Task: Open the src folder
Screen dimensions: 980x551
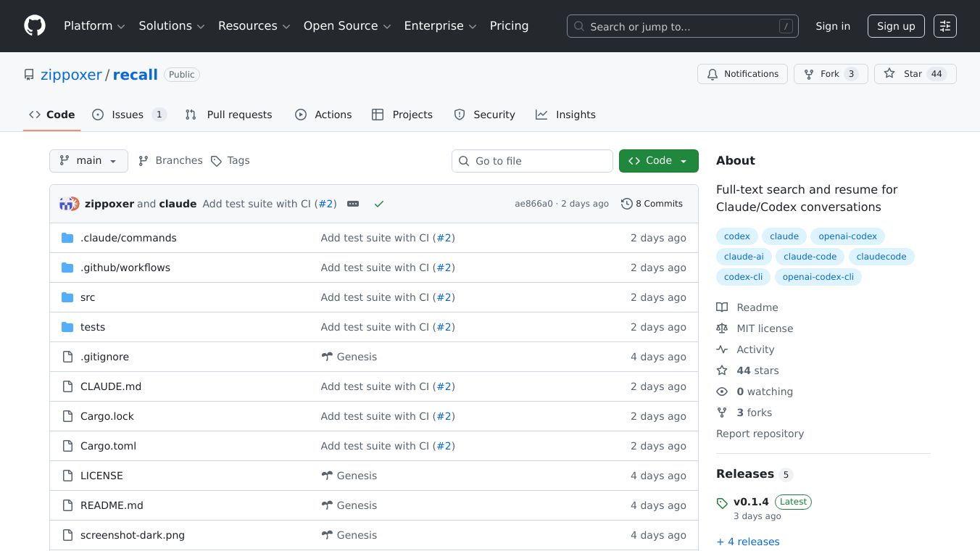Action: click(88, 297)
